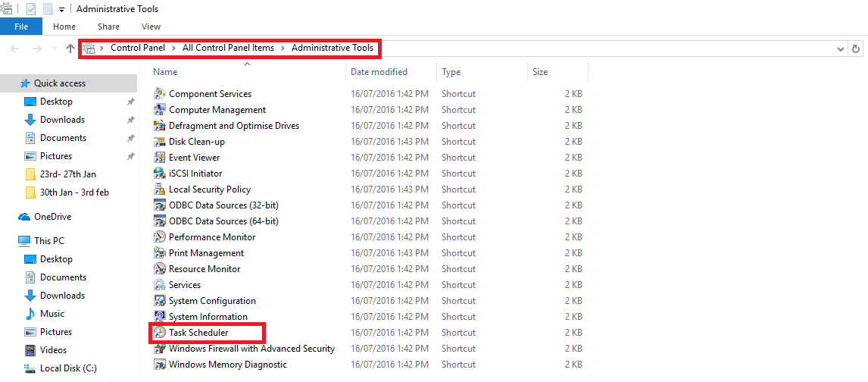
Task: Click the Disk Clean-up icon
Action: 159,141
